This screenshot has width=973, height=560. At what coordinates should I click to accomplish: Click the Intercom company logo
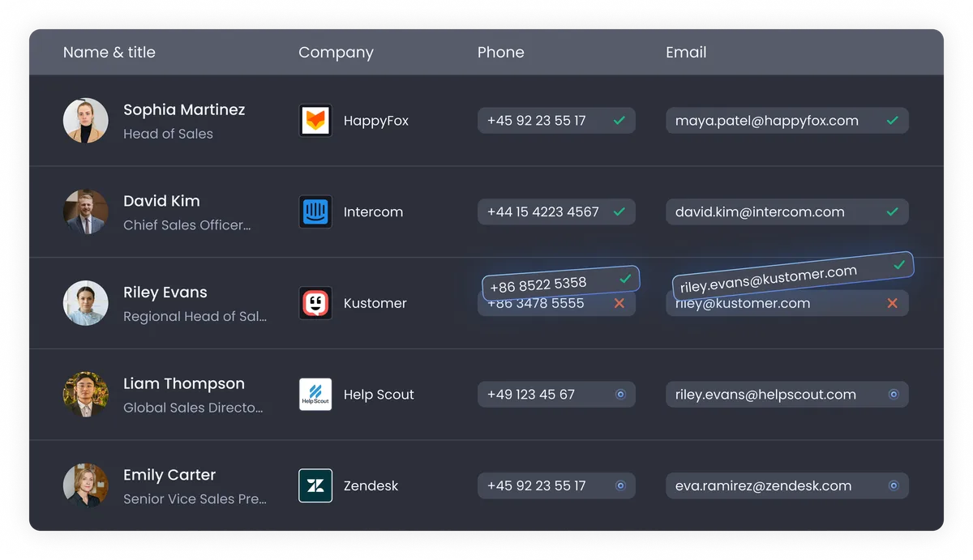pos(315,212)
